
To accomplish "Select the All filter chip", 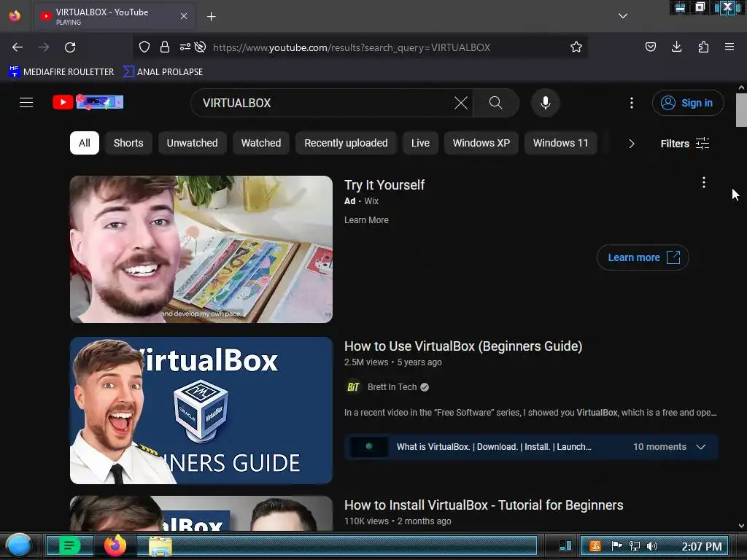I will pos(85,143).
